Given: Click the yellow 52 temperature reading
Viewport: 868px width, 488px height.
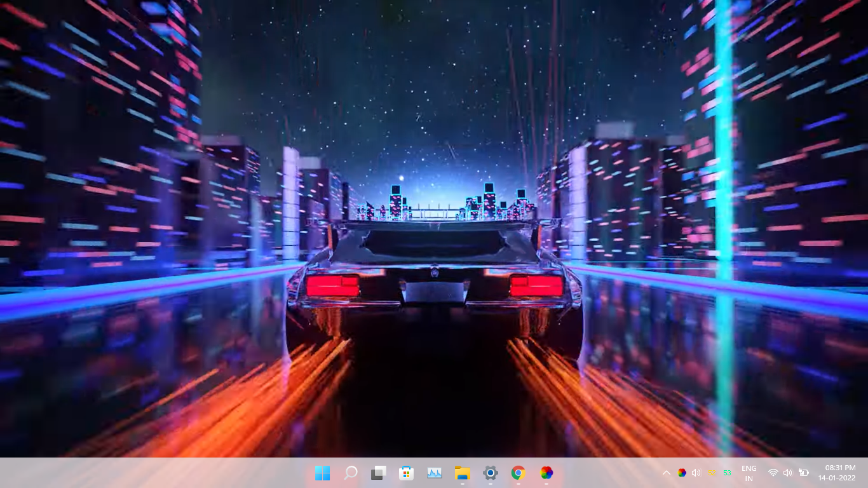Looking at the screenshot, I should point(712,473).
